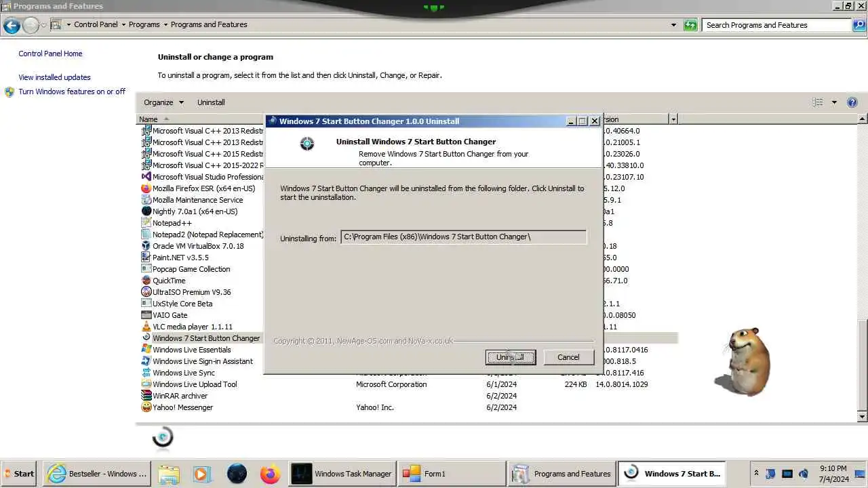Image resolution: width=868 pixels, height=488 pixels.
Task: Open the help question mark icon
Action: coord(852,102)
